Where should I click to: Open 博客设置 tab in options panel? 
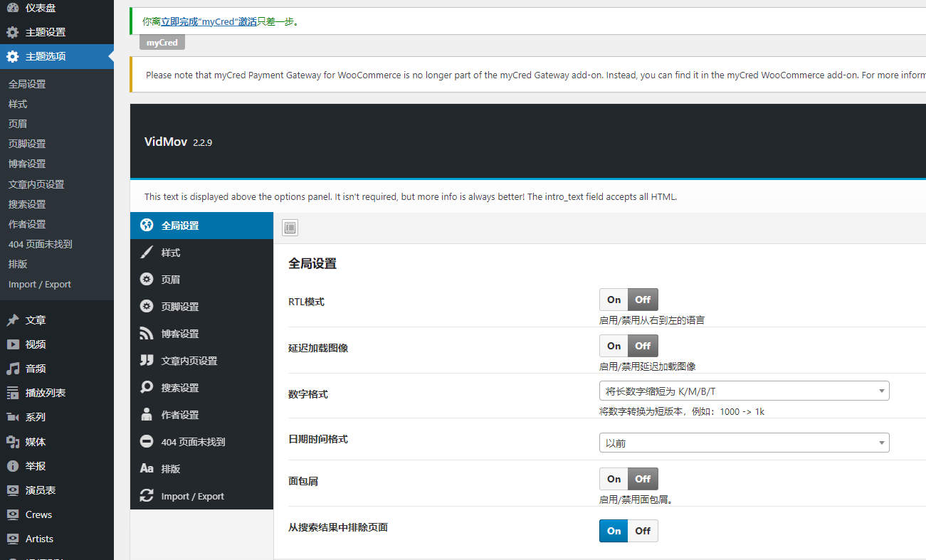coord(201,334)
